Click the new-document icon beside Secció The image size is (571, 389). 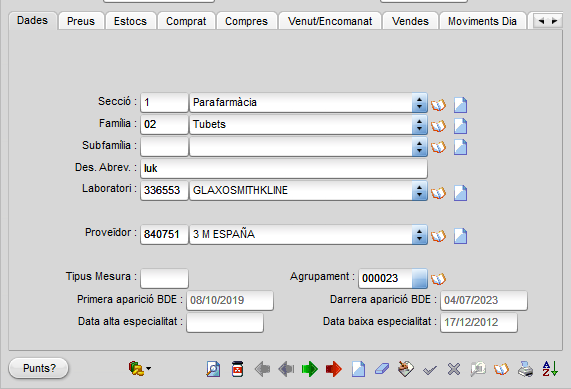[x=461, y=105]
